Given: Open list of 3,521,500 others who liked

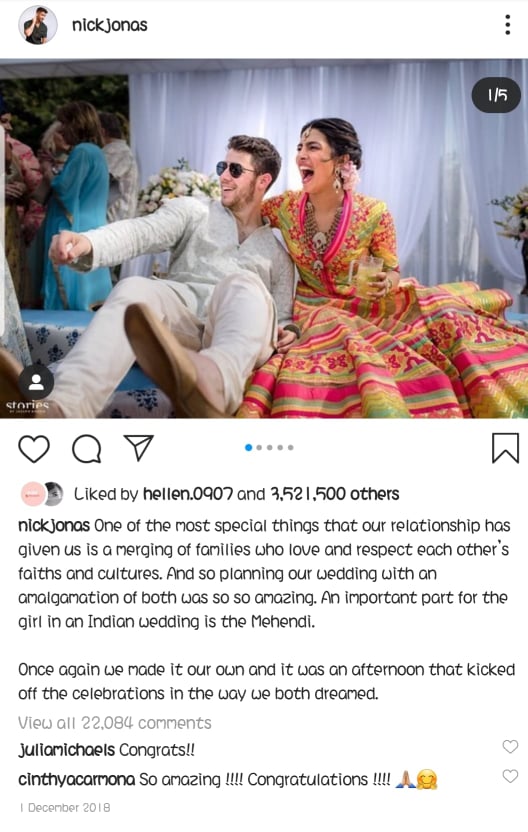Looking at the screenshot, I should 335,494.
